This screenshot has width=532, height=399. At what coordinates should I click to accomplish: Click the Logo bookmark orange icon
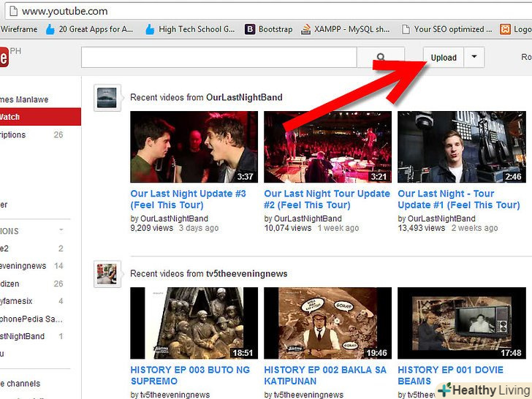tap(505, 29)
